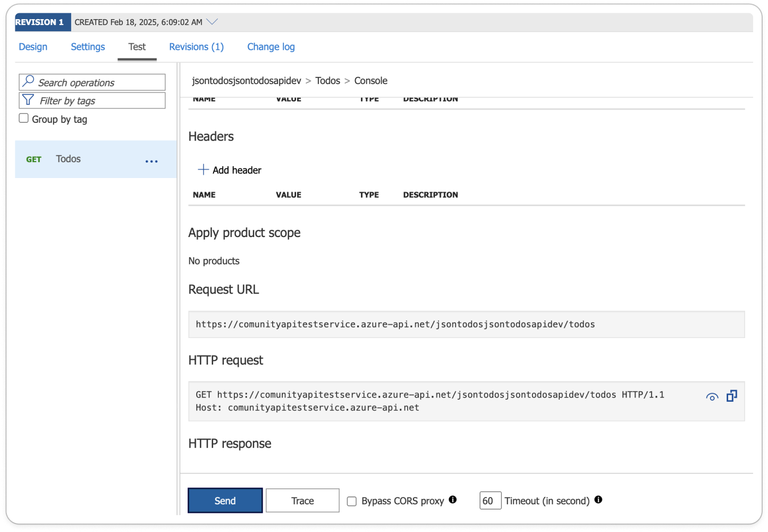Viewport: 768px width, 532px height.
Task: Switch to the Settings tab
Action: [x=88, y=47]
